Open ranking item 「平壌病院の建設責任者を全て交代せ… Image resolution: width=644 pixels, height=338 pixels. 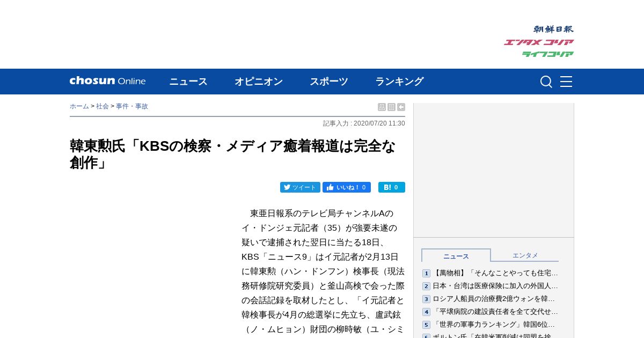tap(495, 312)
